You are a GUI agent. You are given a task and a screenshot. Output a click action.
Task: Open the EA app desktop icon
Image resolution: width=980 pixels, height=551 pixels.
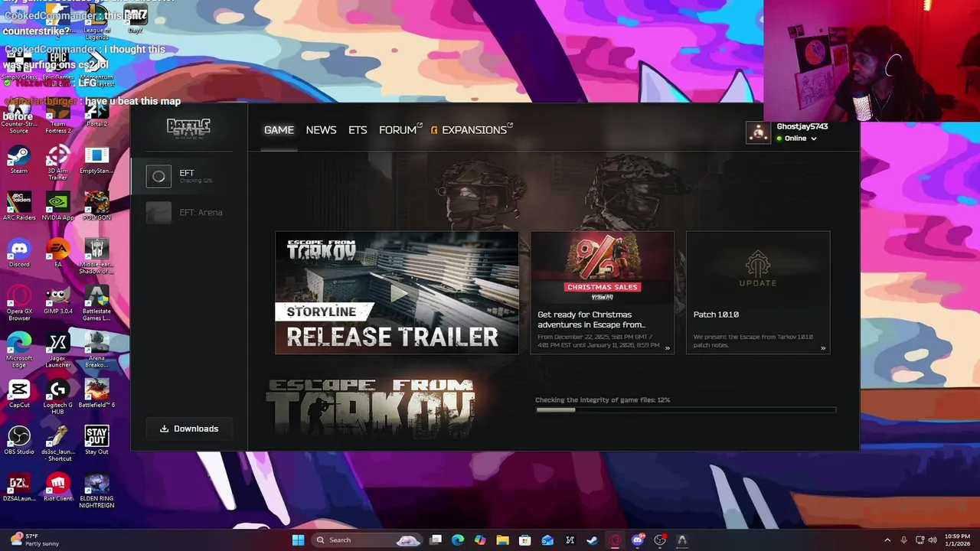[x=57, y=253]
